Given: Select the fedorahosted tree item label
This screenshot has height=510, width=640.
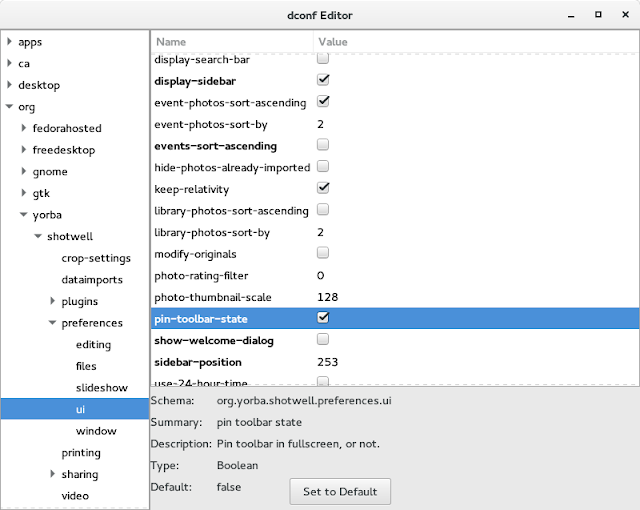Looking at the screenshot, I should (67, 128).
